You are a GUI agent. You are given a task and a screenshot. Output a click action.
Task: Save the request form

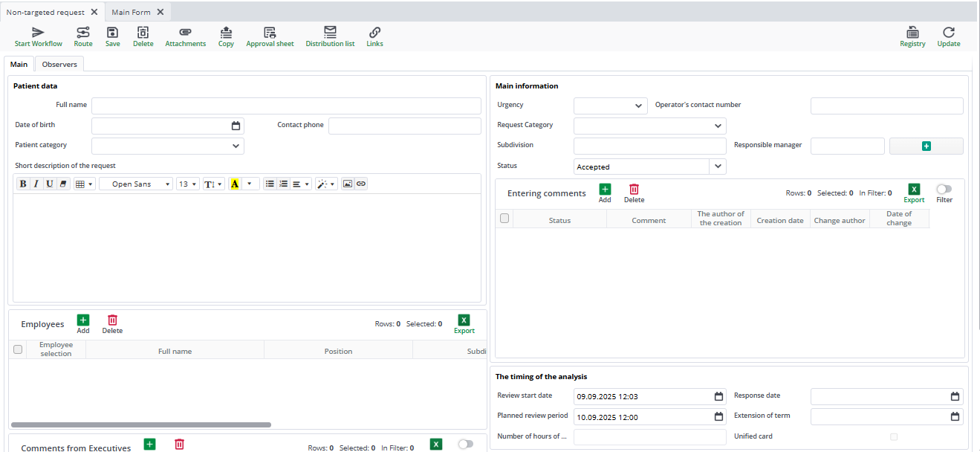112,33
